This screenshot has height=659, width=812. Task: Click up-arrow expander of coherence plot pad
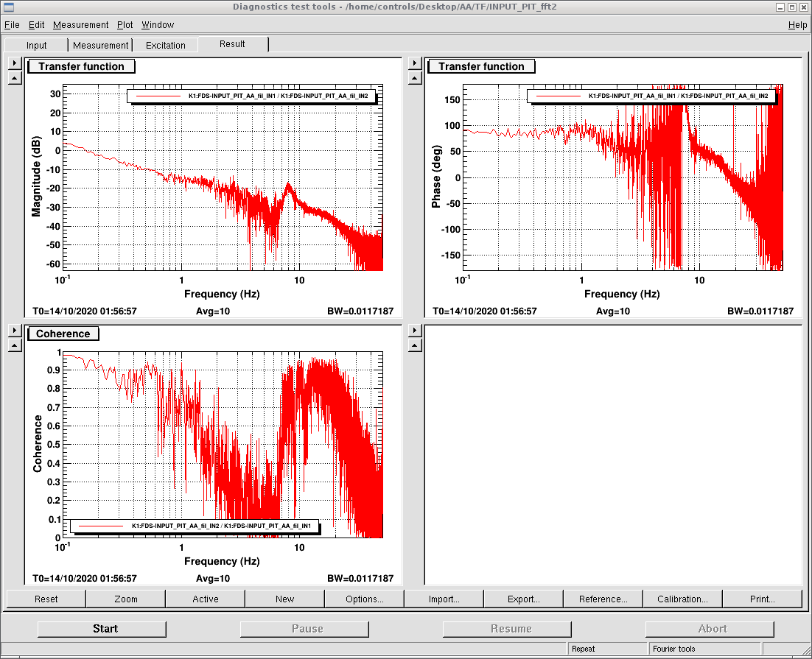click(15, 346)
